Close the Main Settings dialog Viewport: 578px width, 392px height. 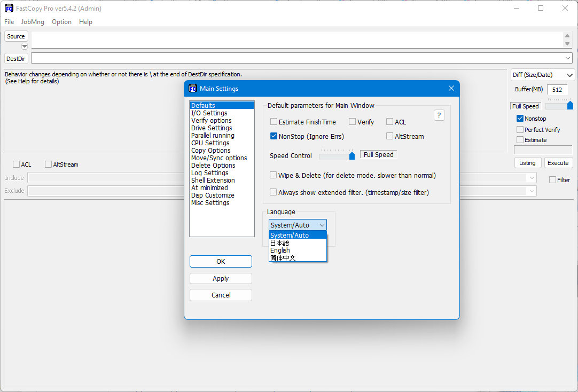tap(451, 89)
